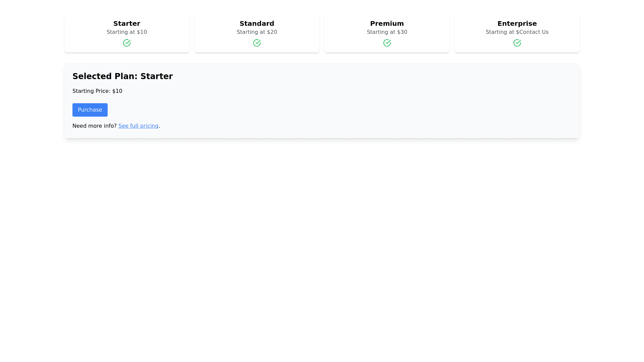Image resolution: width=644 pixels, height=362 pixels.
Task: Click the Starting at $Contact Us text
Action: click(517, 32)
